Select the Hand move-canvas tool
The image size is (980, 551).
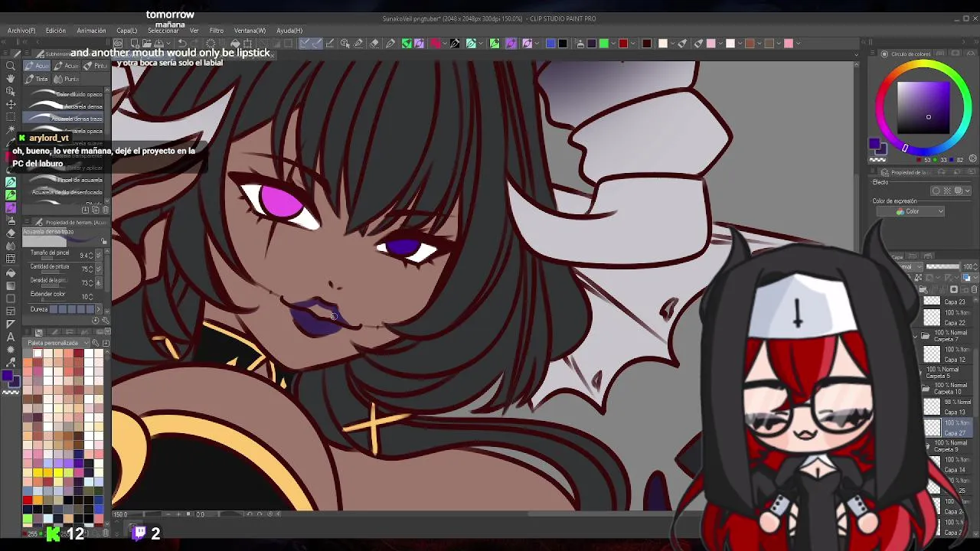11,78
